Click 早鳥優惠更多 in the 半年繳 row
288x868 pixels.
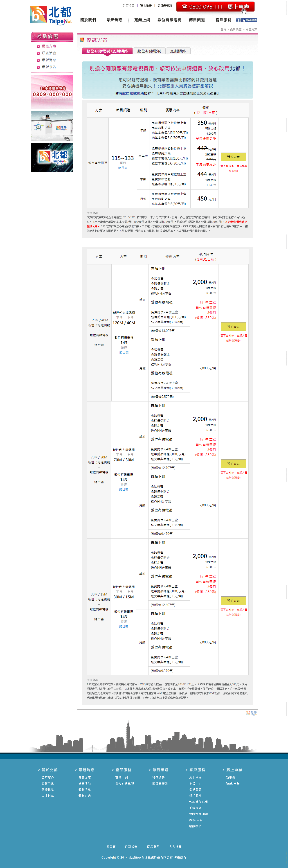pyautogui.click(x=206, y=164)
